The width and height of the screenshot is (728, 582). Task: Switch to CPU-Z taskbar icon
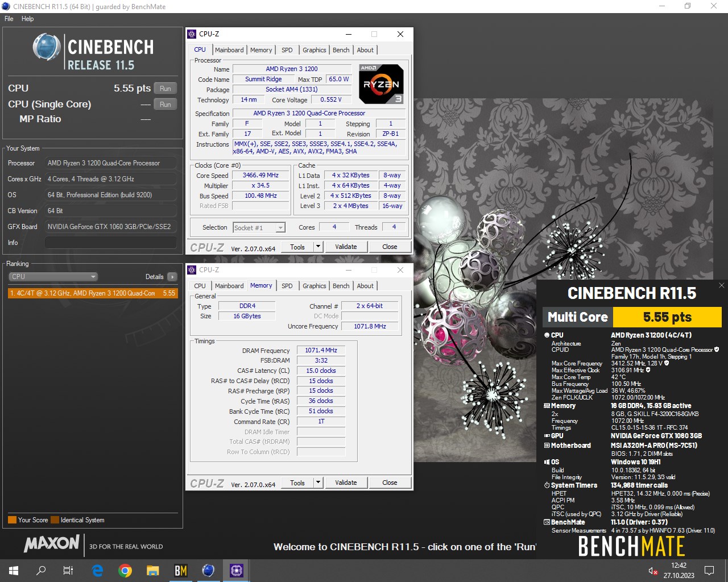[x=237, y=571]
